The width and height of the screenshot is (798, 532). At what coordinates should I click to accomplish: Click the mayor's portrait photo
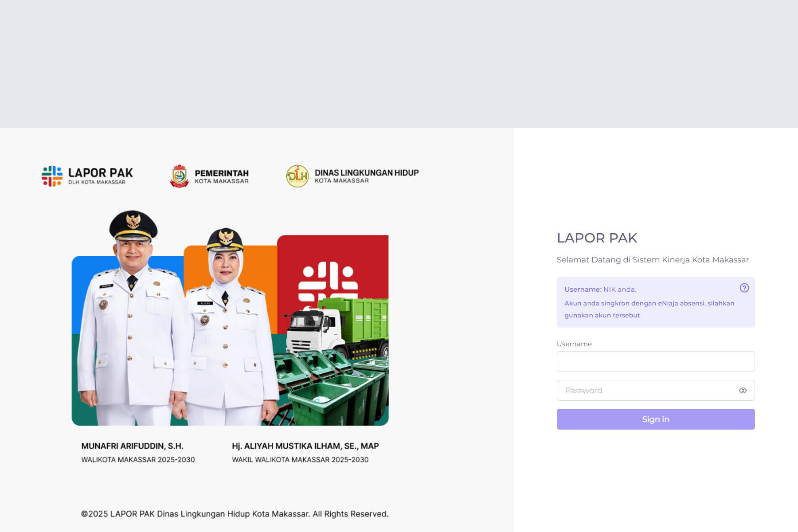pos(132,317)
